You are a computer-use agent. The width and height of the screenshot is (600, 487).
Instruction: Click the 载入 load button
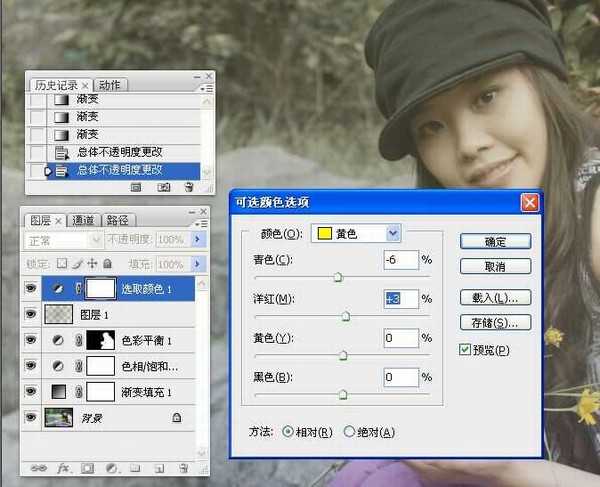(495, 298)
